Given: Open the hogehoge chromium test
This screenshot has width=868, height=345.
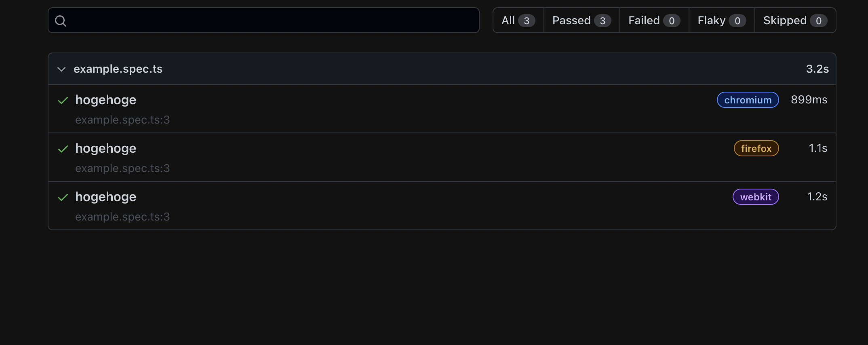Looking at the screenshot, I should click(106, 100).
